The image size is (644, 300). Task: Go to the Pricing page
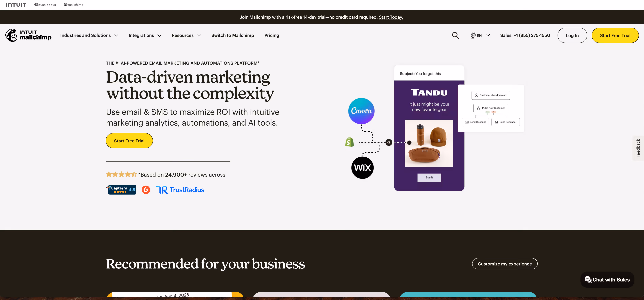[272, 36]
